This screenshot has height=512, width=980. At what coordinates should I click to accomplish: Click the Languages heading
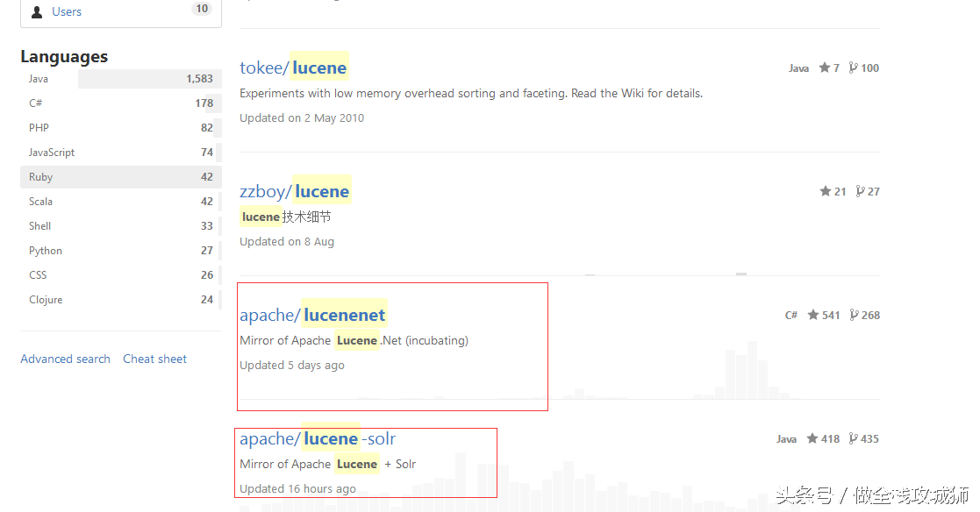[64, 57]
